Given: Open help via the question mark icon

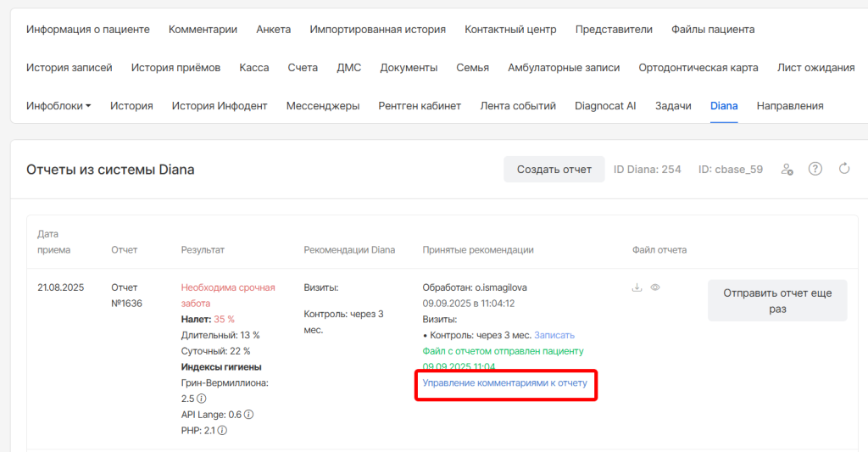Looking at the screenshot, I should click(x=815, y=169).
